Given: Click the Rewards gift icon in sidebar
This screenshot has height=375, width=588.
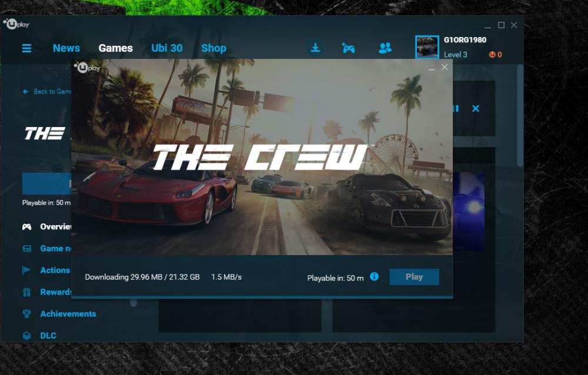Looking at the screenshot, I should 26,292.
